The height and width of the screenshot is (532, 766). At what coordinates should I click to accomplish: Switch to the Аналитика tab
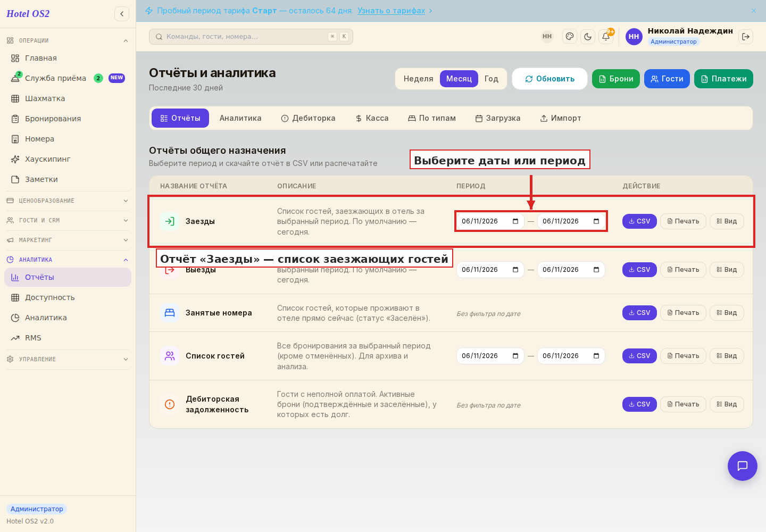pos(240,118)
